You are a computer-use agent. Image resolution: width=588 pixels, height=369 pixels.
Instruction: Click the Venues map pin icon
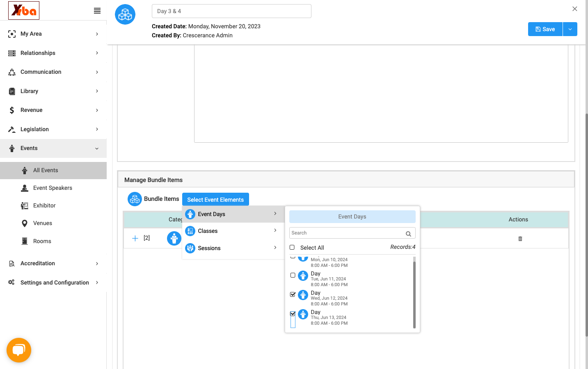(25, 223)
